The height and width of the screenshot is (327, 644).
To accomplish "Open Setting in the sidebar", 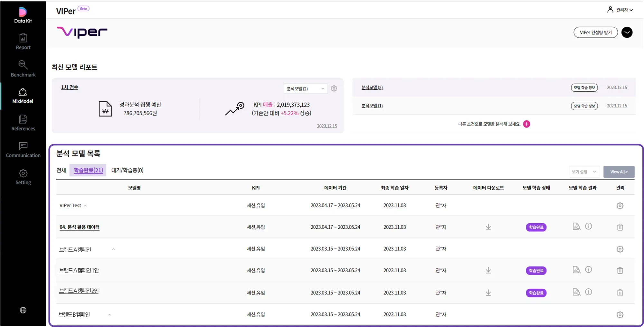I will [23, 177].
